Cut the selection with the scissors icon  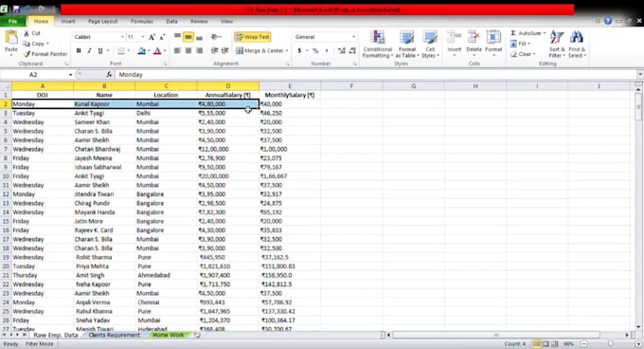click(x=27, y=33)
